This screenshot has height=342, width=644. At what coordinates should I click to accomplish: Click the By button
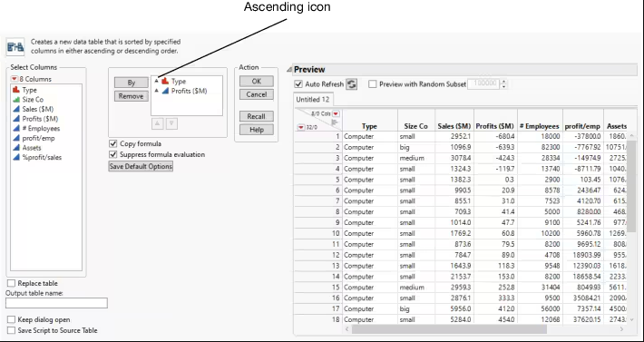(x=131, y=83)
